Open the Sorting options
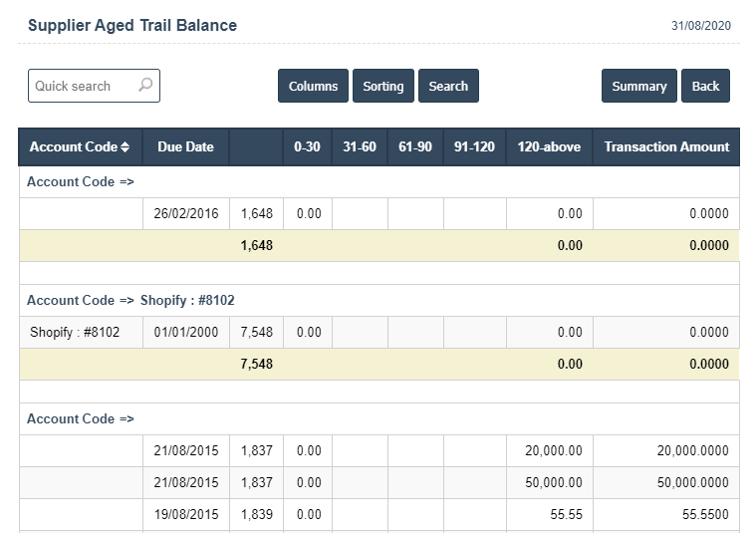This screenshot has height=533, width=756. coord(382,86)
